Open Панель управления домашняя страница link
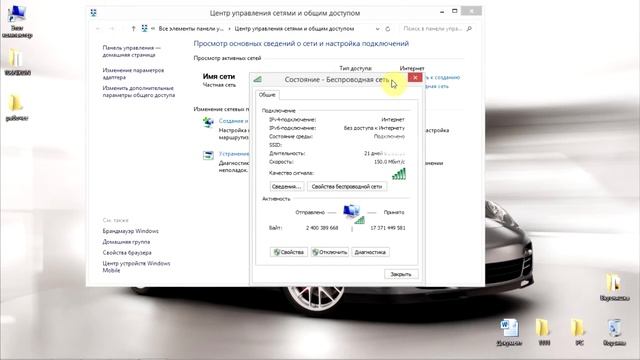The image size is (640, 360). 131,51
